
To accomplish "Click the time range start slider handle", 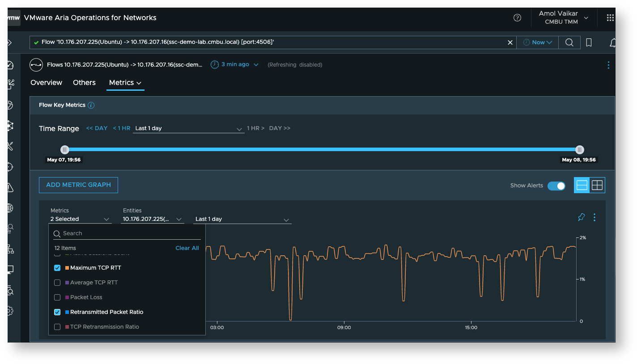I will click(x=65, y=150).
